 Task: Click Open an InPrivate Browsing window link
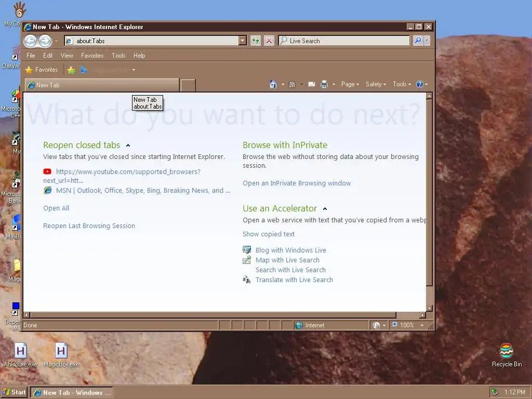tap(297, 183)
